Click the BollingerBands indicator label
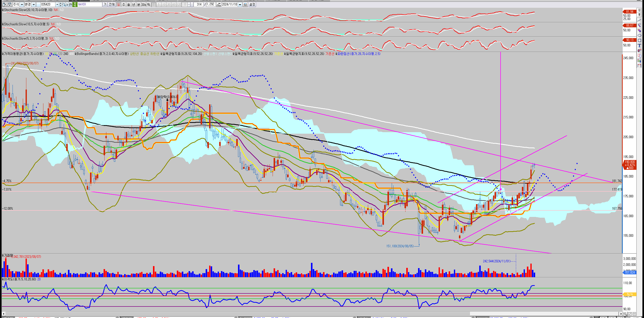Viewport: 644px width, 318px height. 102,54
